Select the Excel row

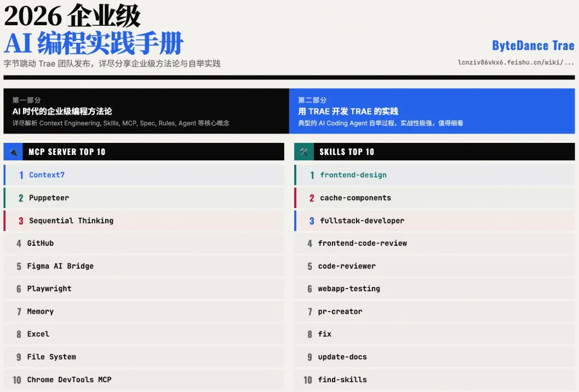(x=144, y=334)
